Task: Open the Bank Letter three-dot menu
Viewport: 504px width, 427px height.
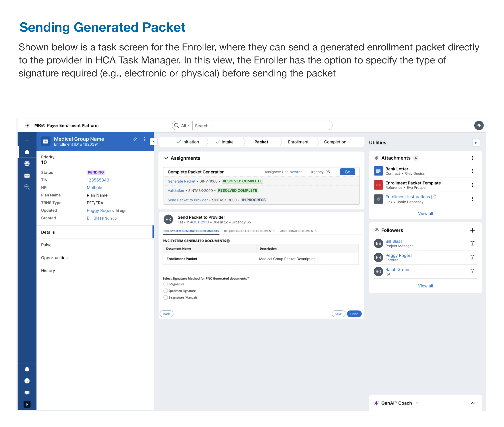Action: pos(472,171)
